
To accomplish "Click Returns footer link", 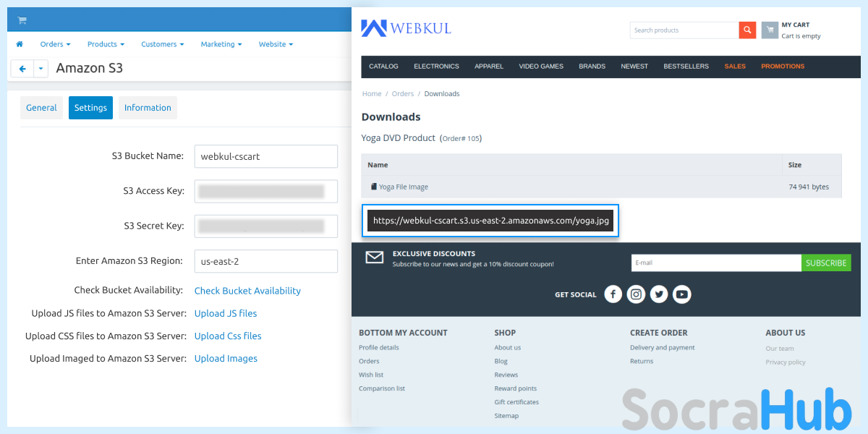I will point(642,361).
